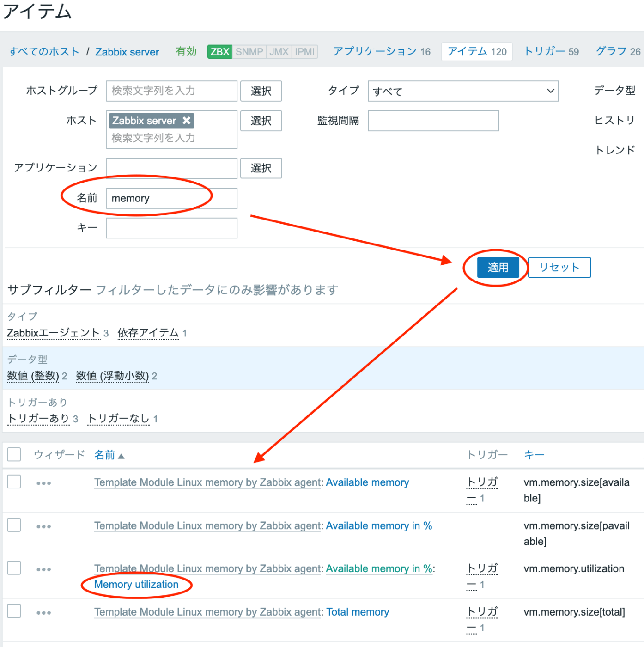Focus the 名前 field containing memory
The width and height of the screenshot is (644, 647).
(172, 198)
